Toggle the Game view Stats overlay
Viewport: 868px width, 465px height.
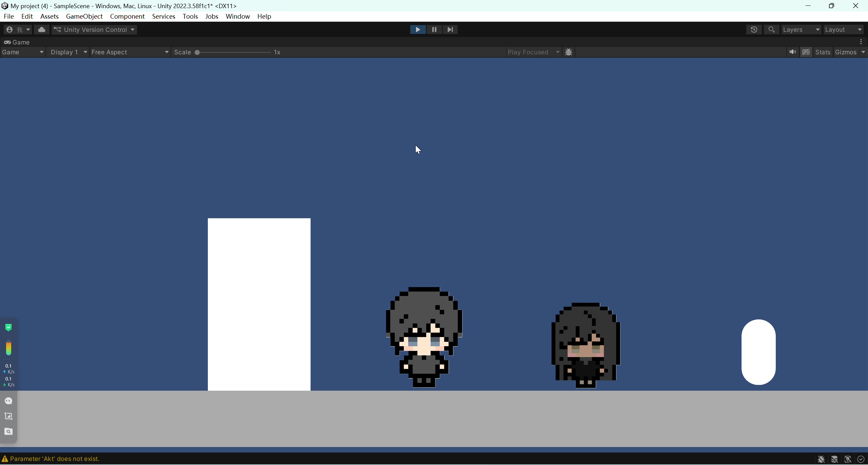coord(823,52)
